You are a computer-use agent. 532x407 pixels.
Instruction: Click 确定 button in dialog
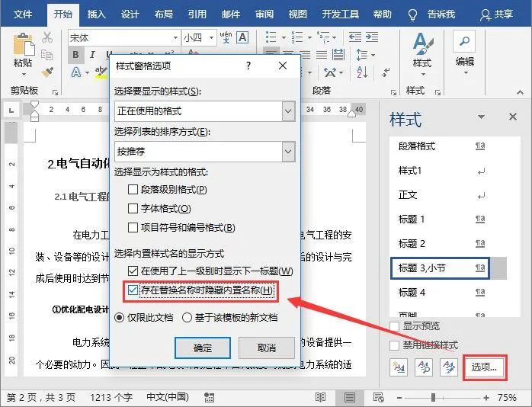coord(203,348)
